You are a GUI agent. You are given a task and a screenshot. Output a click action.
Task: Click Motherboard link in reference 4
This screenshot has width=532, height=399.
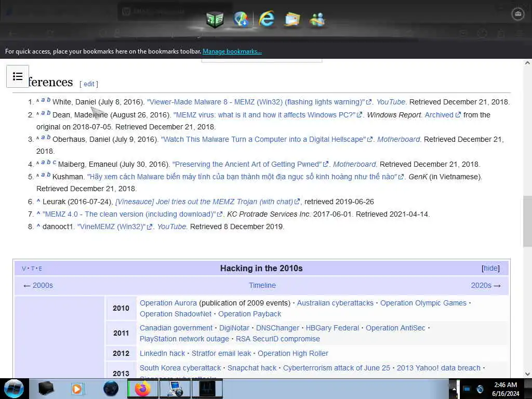coord(354,164)
